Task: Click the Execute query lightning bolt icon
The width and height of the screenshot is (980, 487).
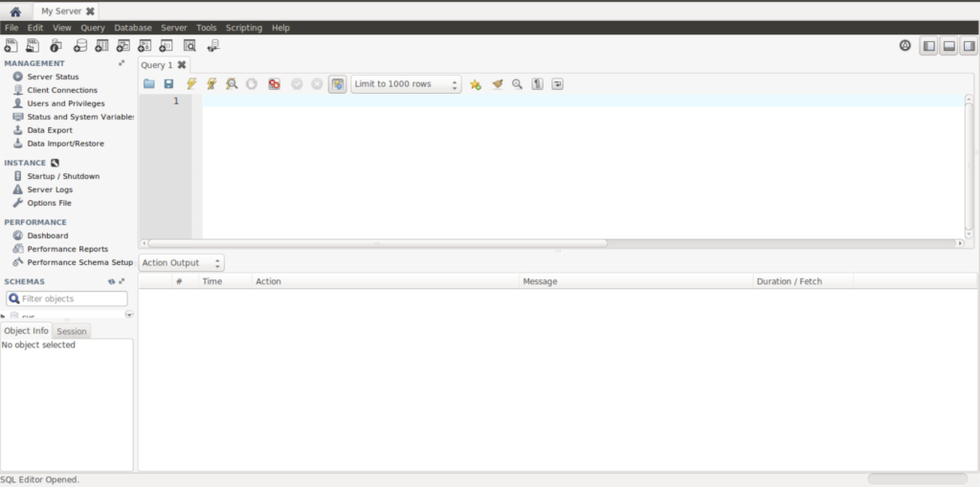Action: click(191, 84)
